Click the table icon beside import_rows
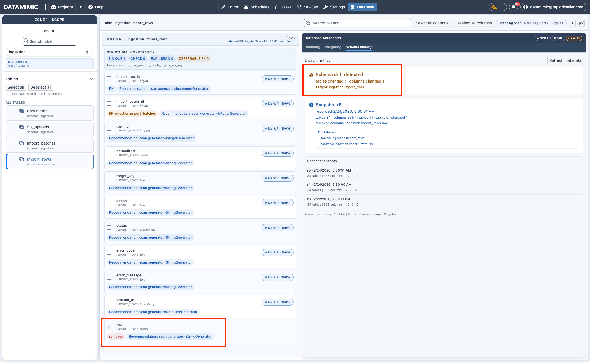This screenshot has height=364, width=590. 22,159
